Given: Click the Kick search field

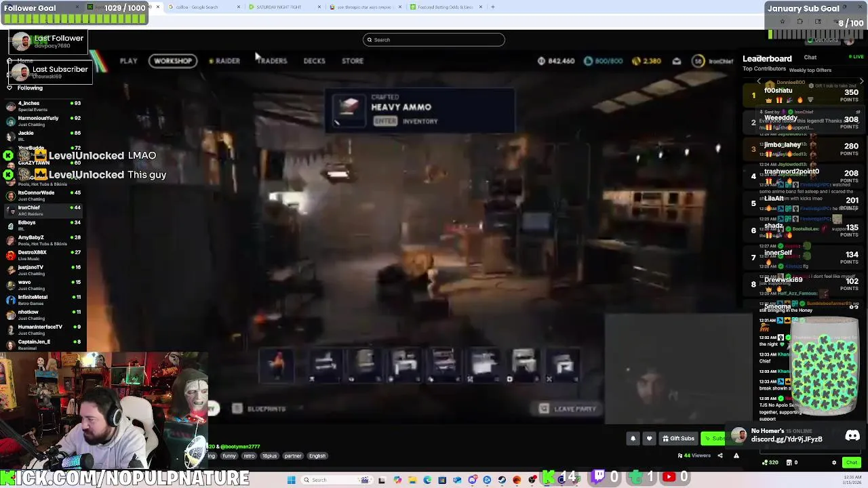Looking at the screenshot, I should click(434, 40).
